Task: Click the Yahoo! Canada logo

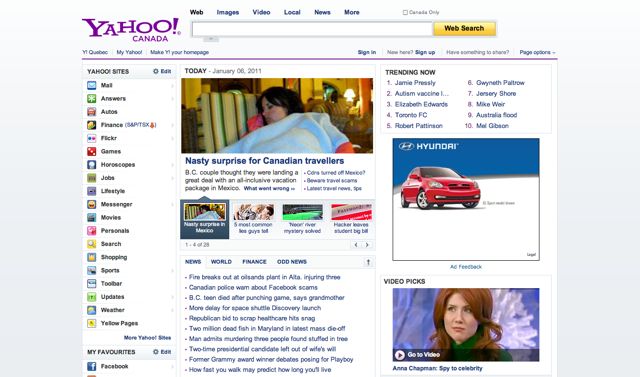Action: point(131,29)
